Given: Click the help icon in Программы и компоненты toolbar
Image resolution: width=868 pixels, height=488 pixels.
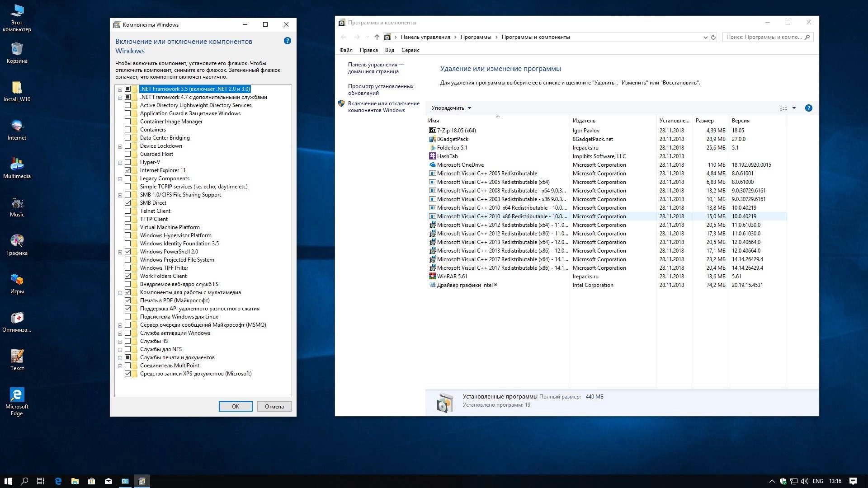Looking at the screenshot, I should 809,108.
